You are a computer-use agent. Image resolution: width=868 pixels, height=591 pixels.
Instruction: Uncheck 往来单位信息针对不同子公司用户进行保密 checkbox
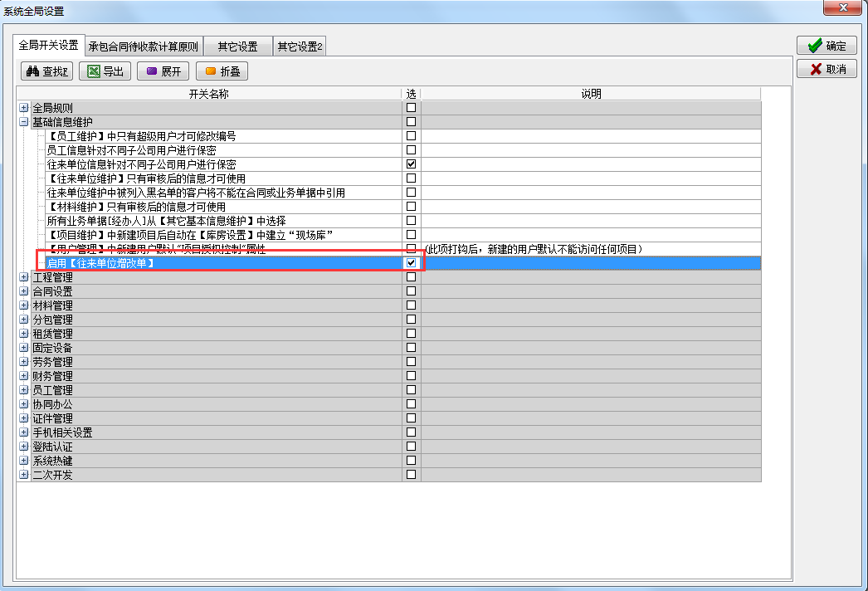coord(411,164)
